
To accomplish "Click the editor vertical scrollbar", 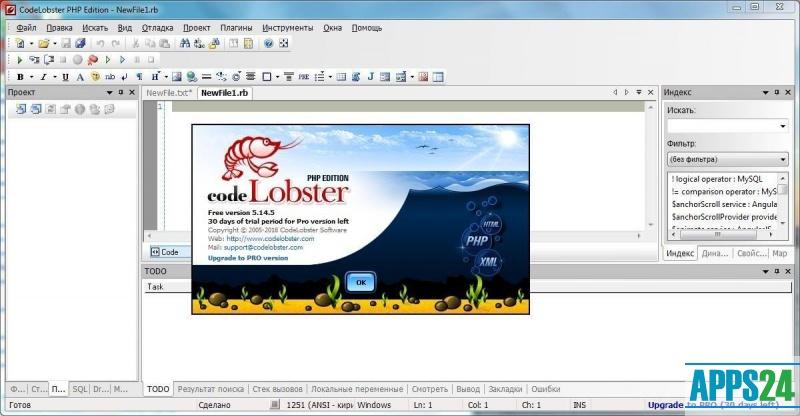I will click(651, 166).
